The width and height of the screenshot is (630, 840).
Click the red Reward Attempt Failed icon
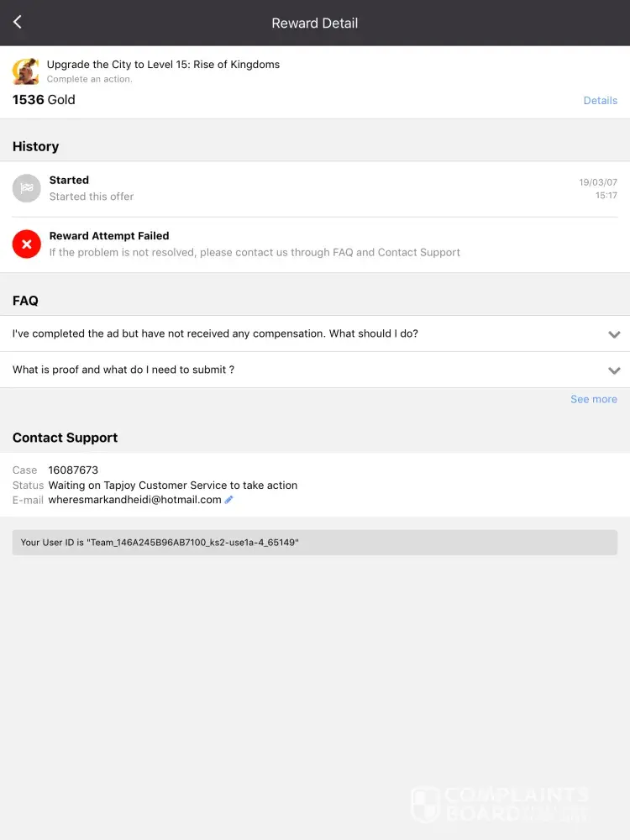tap(27, 244)
